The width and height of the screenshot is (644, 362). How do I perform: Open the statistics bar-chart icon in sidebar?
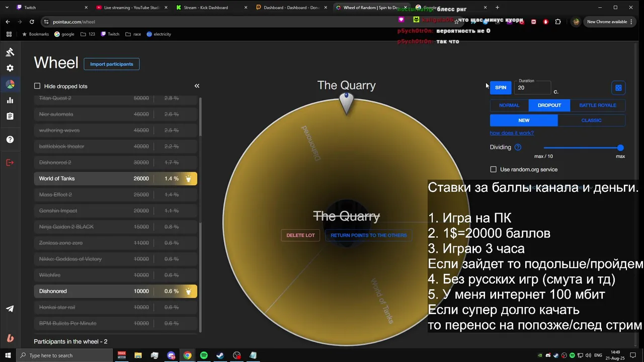click(10, 100)
